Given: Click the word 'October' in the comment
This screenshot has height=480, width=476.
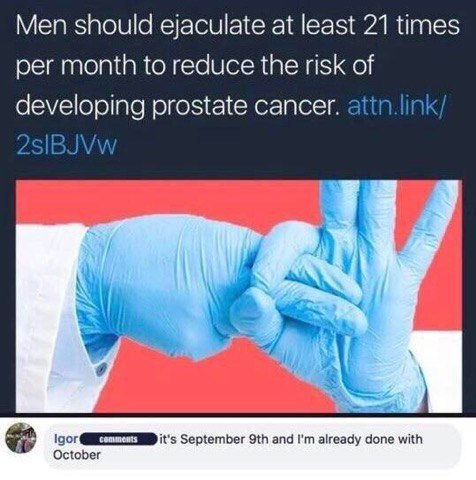Looking at the screenshot, I should tap(77, 455).
